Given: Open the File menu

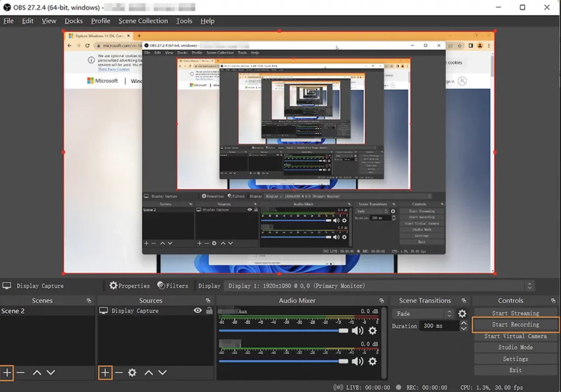Looking at the screenshot, I should point(9,21).
